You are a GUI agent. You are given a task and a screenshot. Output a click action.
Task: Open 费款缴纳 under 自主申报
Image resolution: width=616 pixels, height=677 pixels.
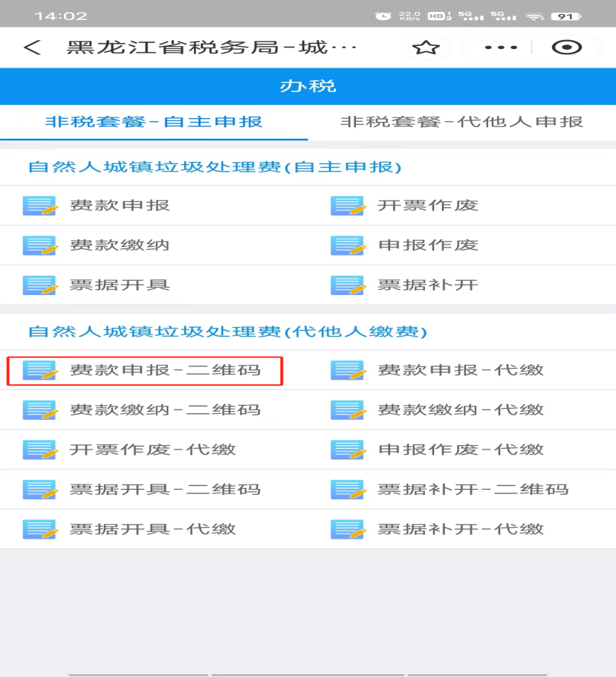120,245
